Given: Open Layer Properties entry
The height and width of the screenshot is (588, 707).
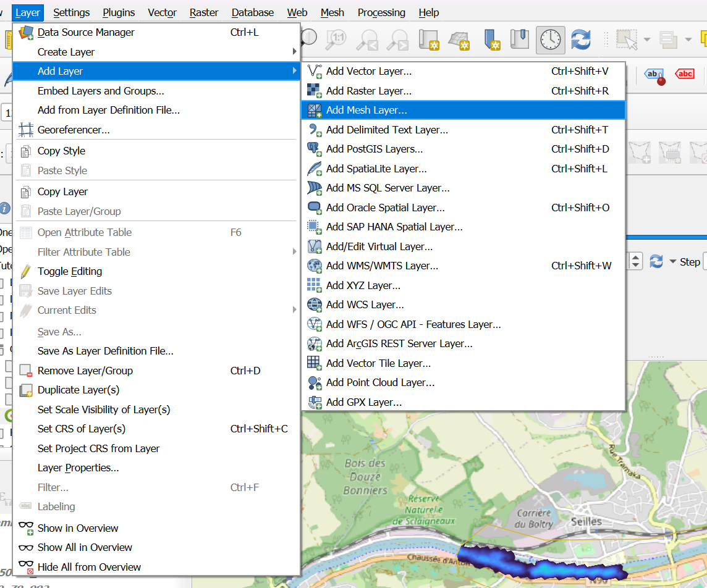Looking at the screenshot, I should (x=156, y=468).
